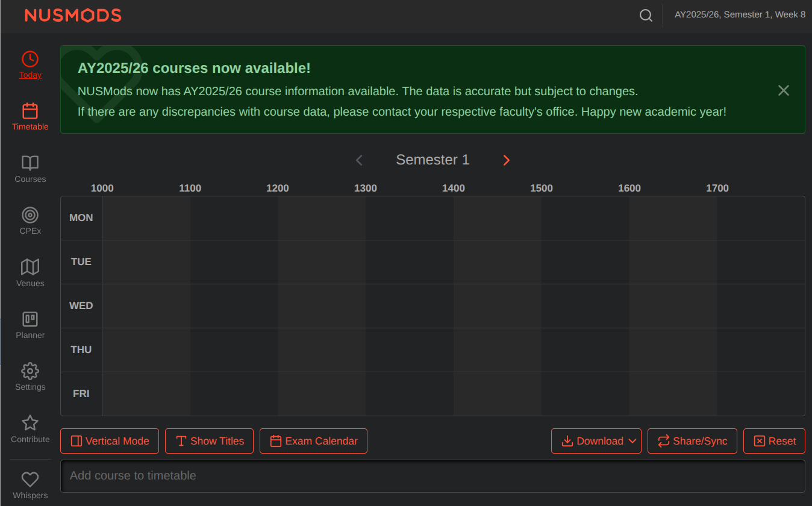Dismiss the AY2025/26 courses announcement banner
The width and height of the screenshot is (812, 506).
pos(783,90)
